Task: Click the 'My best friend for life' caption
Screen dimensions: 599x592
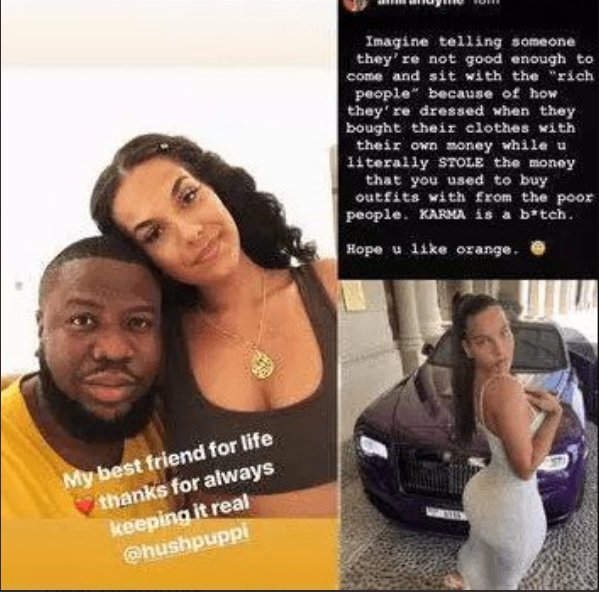Action: click(x=168, y=460)
